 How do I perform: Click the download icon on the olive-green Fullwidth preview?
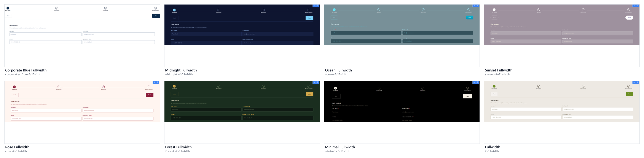coord(634,82)
